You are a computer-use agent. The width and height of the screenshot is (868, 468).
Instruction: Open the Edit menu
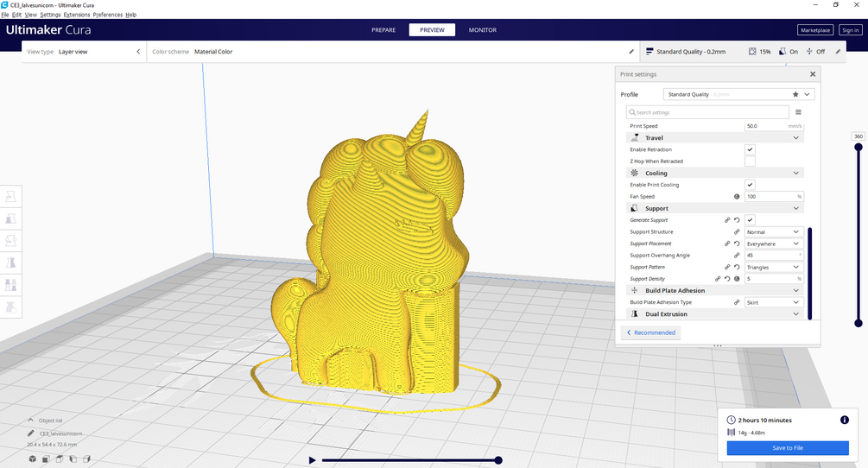[x=16, y=15]
